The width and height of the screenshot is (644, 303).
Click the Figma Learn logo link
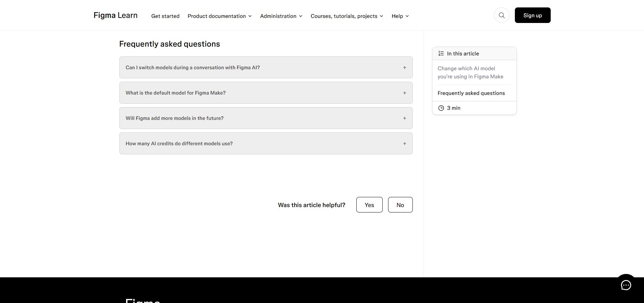(116, 15)
